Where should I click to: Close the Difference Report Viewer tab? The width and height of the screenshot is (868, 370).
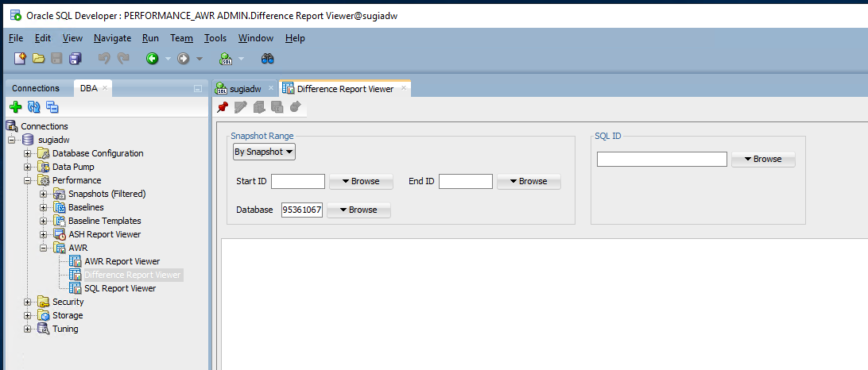404,87
